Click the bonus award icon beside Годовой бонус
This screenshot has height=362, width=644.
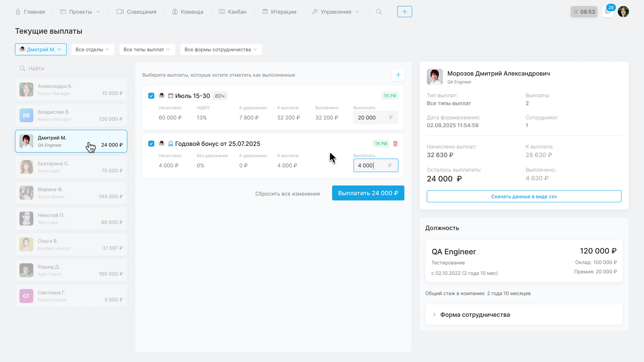[171, 144]
